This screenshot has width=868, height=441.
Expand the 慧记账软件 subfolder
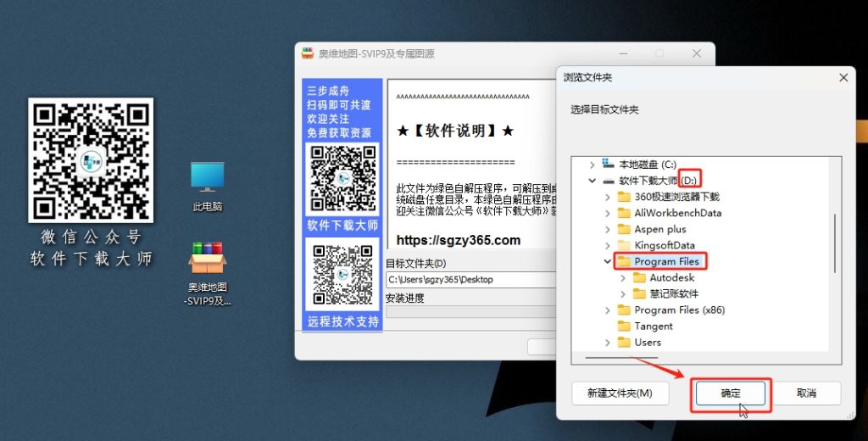click(623, 293)
